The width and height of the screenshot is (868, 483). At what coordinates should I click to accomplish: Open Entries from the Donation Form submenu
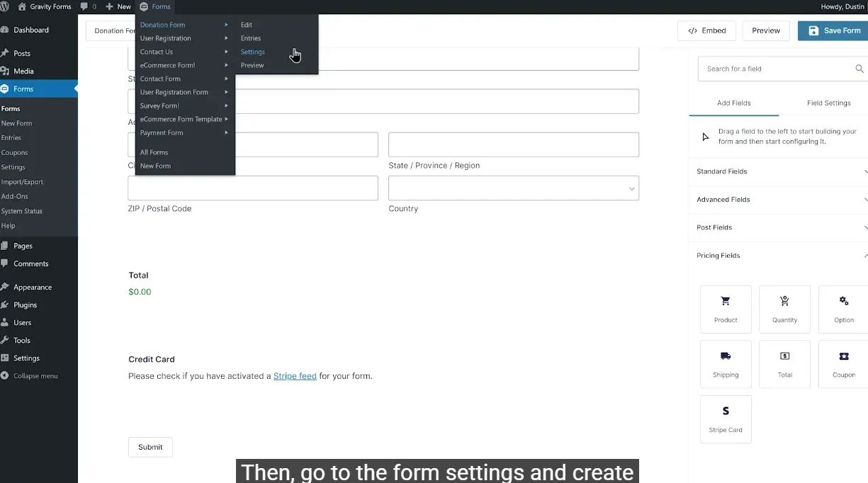[x=251, y=38]
